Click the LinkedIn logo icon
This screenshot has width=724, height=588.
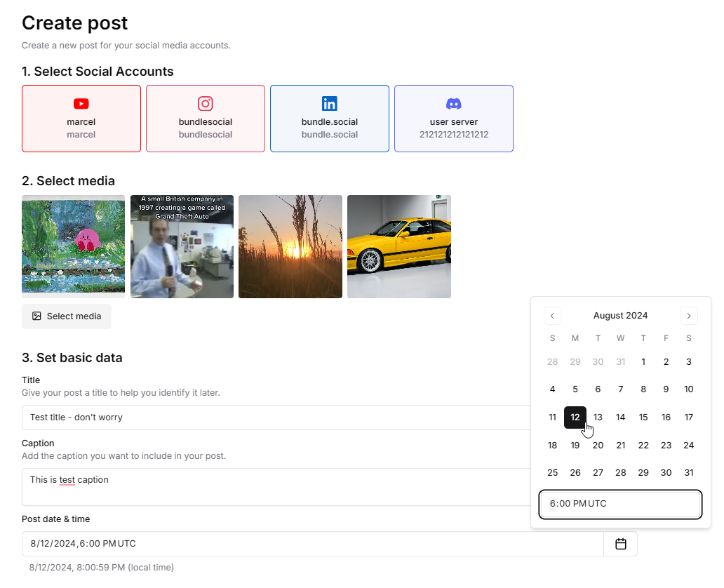330,103
